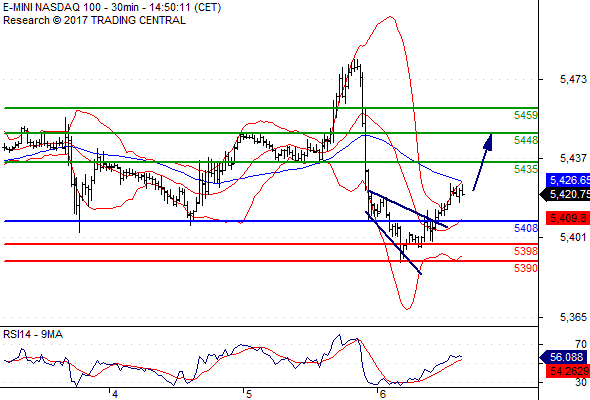590x400 pixels.
Task: Click date marker 5 on time axis
Action: (248, 394)
